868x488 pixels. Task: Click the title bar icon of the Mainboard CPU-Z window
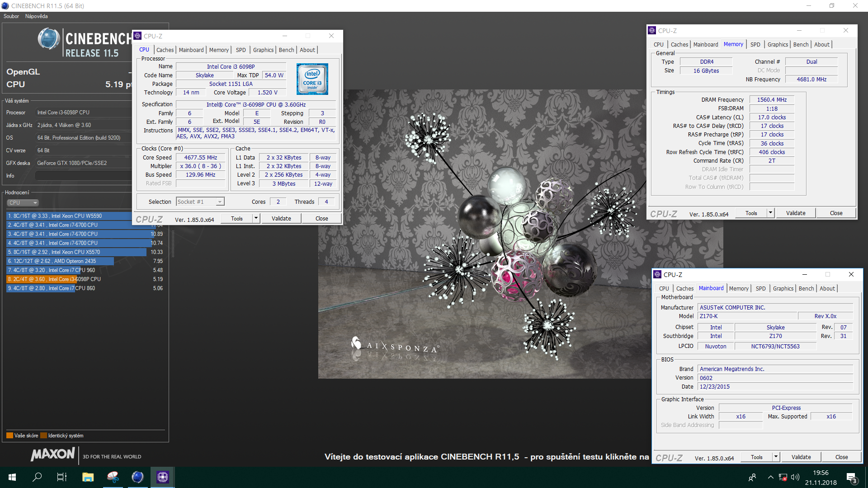pos(657,275)
